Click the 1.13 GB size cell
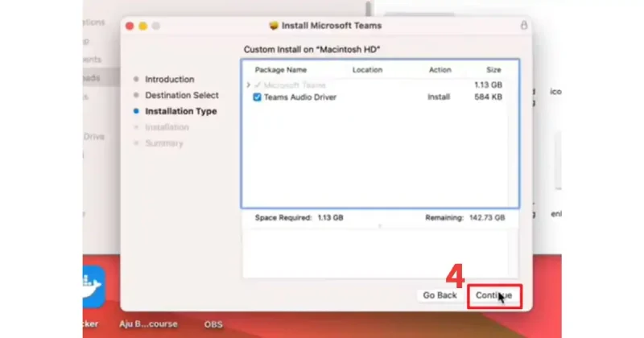The width and height of the screenshot is (644, 338). [488, 85]
